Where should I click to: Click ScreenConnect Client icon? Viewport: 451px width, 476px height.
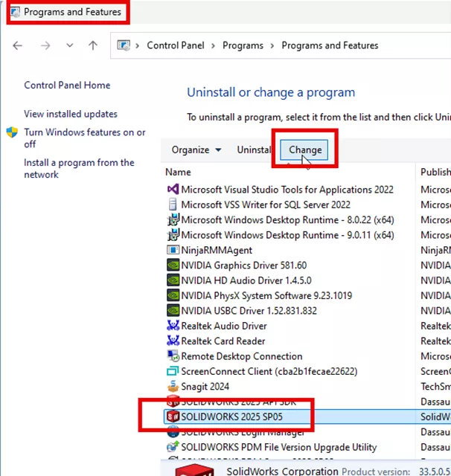[x=173, y=371]
